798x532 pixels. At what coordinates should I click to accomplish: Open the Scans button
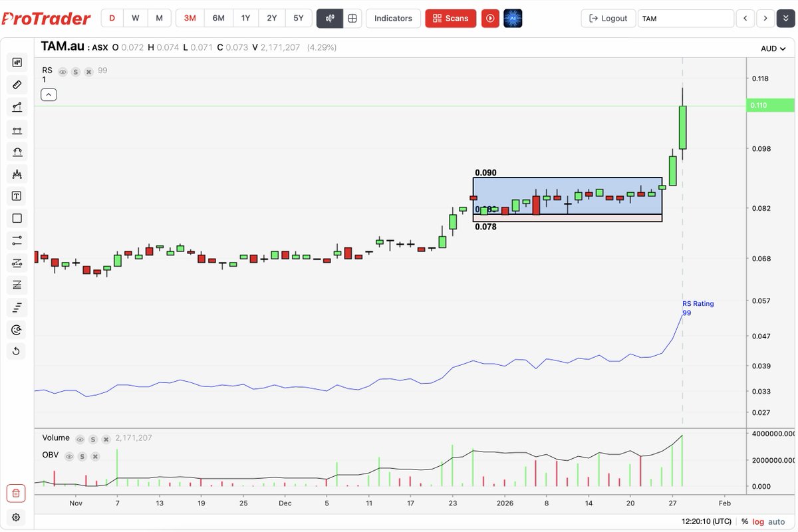coord(451,18)
